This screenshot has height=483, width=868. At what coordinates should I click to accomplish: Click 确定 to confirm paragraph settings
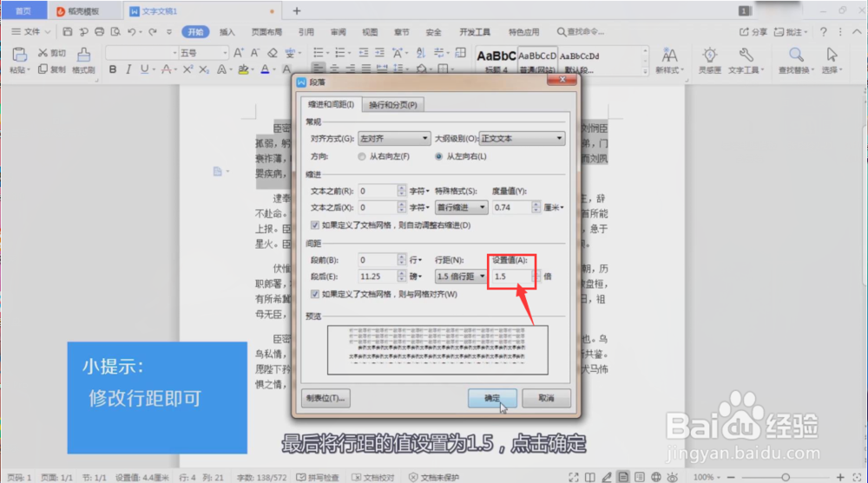click(492, 398)
